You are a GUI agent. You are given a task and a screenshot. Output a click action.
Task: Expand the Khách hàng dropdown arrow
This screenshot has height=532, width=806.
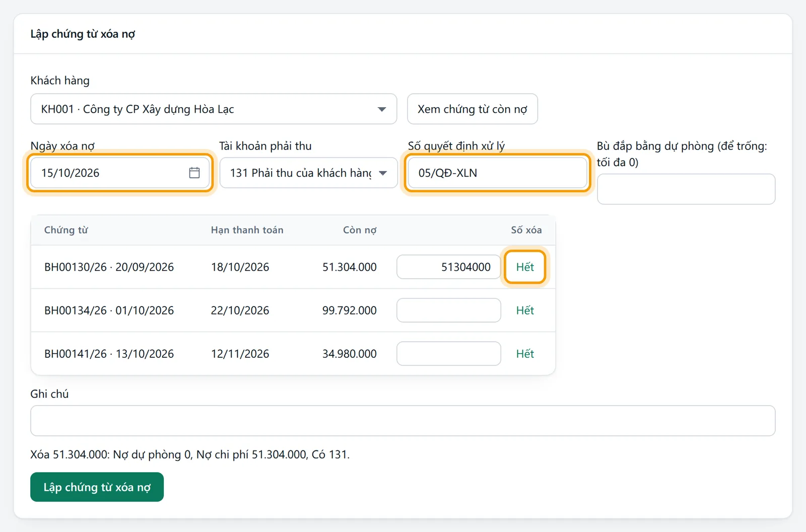tap(382, 109)
